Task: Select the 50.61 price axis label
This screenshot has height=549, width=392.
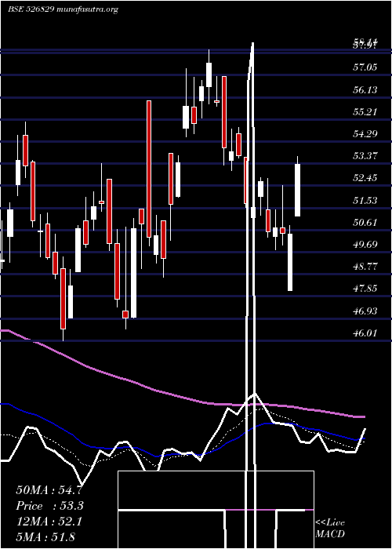Action: 365,222
